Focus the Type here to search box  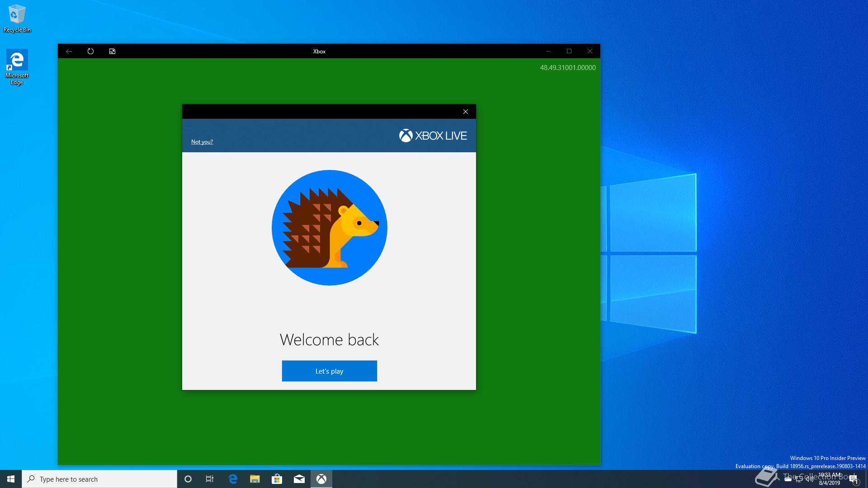coord(99,479)
